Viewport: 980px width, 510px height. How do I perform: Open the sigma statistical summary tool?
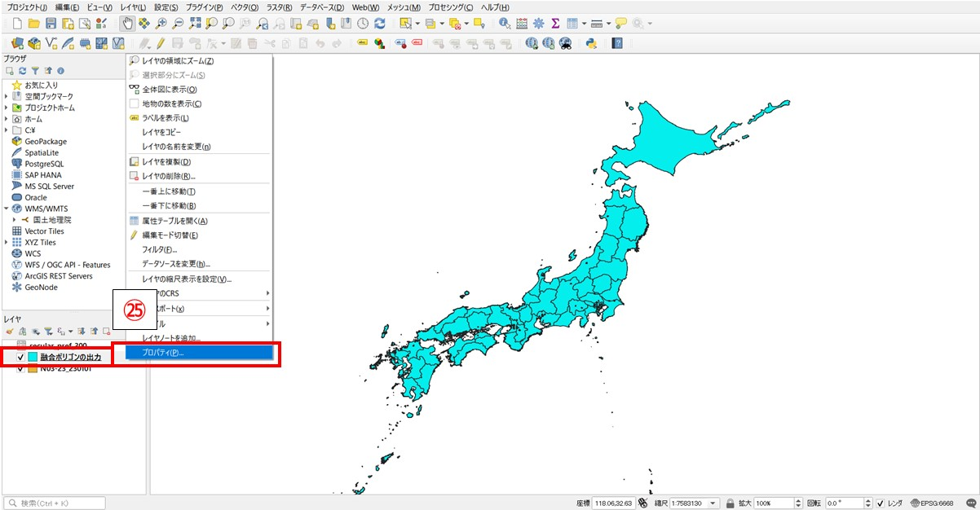(x=555, y=24)
